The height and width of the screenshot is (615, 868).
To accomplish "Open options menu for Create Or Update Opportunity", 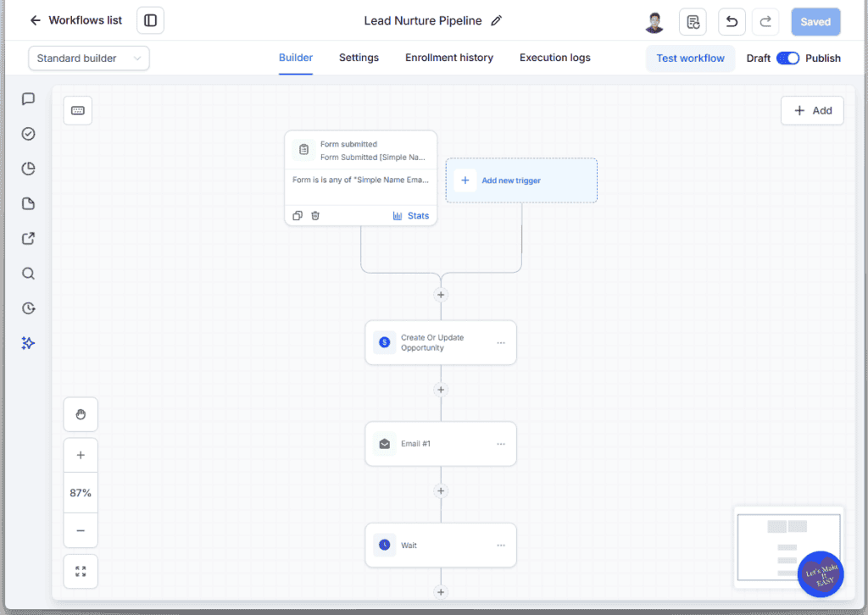I will 501,343.
